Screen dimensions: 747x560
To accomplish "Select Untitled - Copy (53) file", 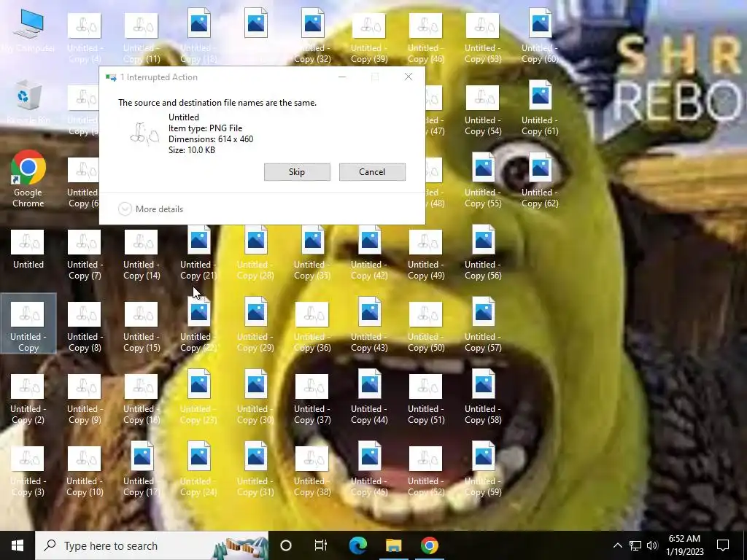I will click(x=483, y=39).
